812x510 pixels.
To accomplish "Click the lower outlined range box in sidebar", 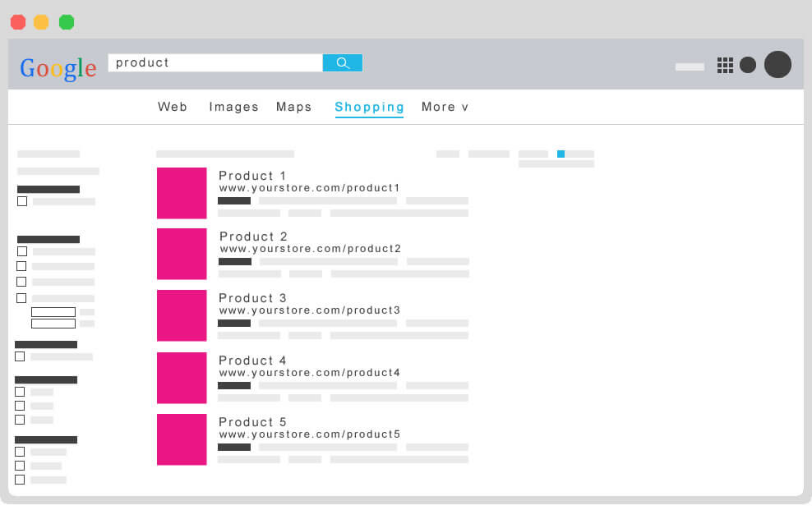I will (53, 324).
